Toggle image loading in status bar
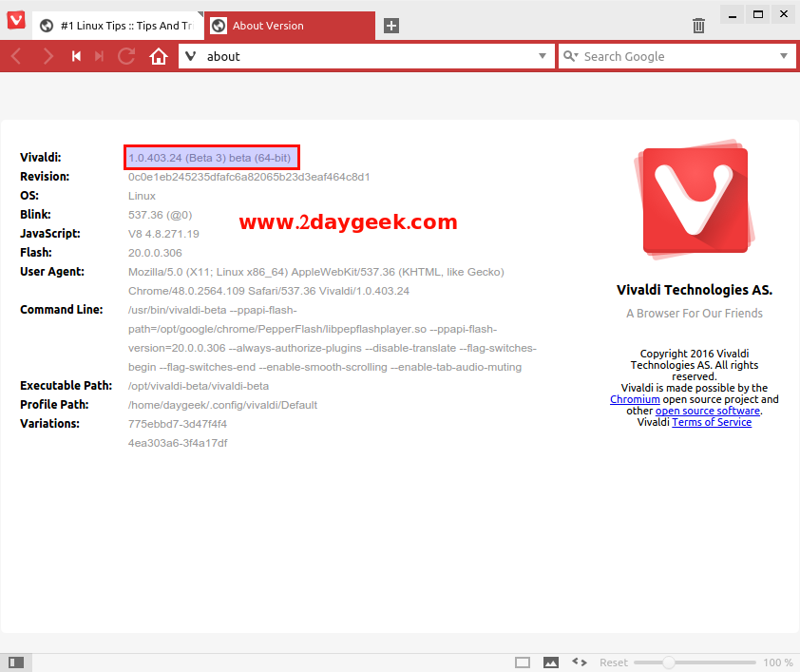The width and height of the screenshot is (800, 672). 551,662
